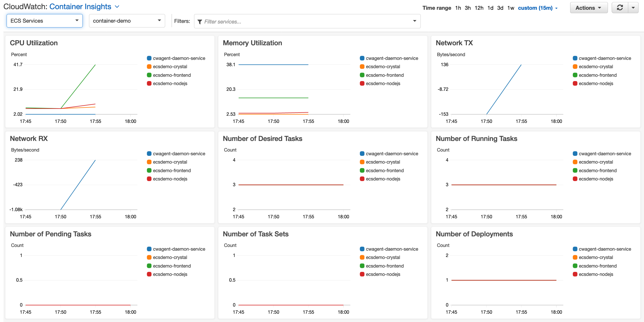The height and width of the screenshot is (322, 644).
Task: Click ecsdemo-frontend label in Memory Utilization legend
Action: (x=385, y=75)
